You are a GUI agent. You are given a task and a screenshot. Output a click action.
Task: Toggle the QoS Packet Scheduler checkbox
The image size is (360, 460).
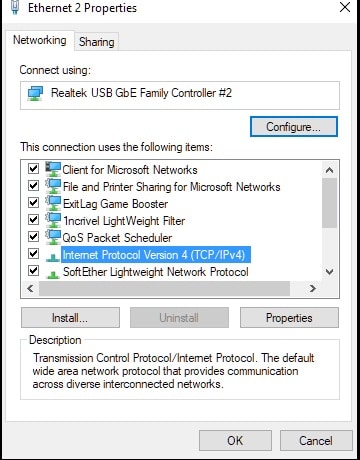click(33, 237)
